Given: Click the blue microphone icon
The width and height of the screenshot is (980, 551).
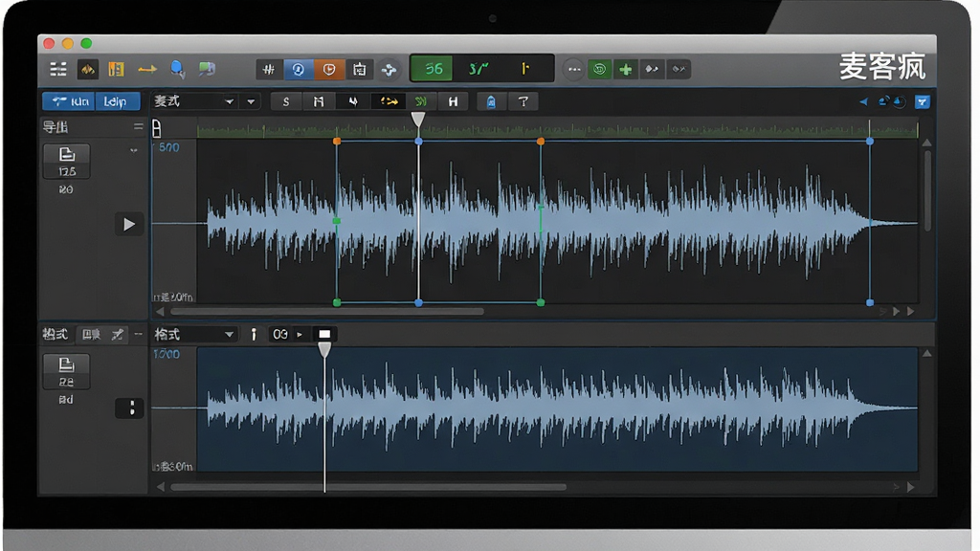Looking at the screenshot, I should click(x=177, y=69).
